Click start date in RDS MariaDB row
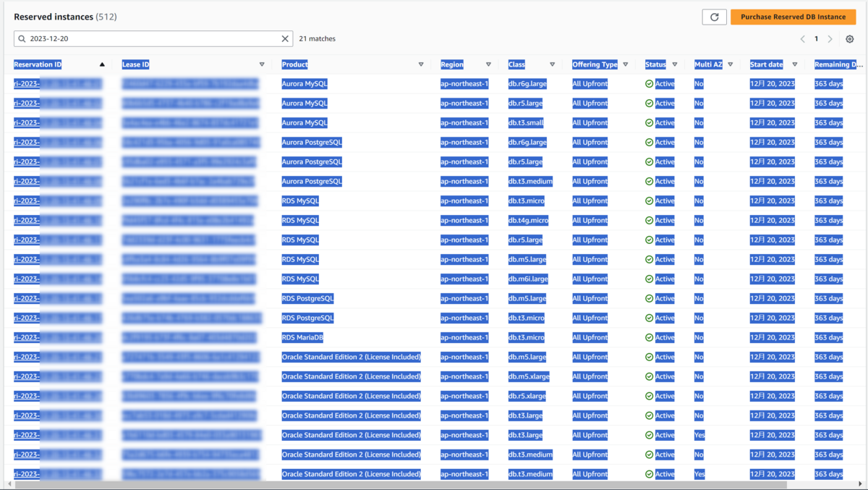The width and height of the screenshot is (868, 490). coord(773,337)
